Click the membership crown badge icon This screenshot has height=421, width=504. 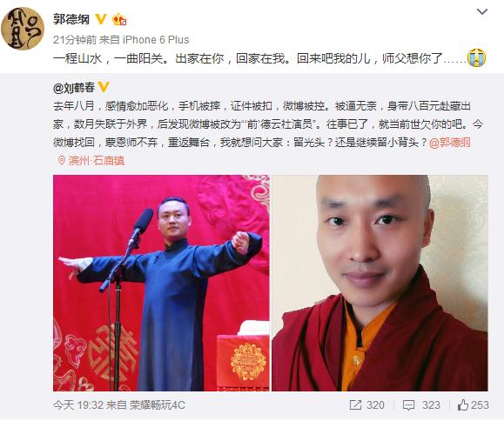pos(119,20)
